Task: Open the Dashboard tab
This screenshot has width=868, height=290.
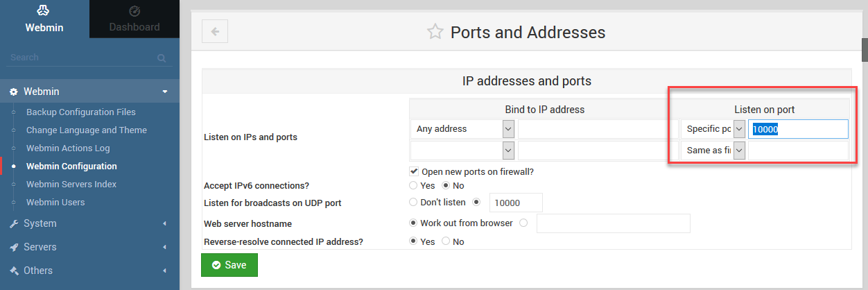Action: tap(134, 19)
